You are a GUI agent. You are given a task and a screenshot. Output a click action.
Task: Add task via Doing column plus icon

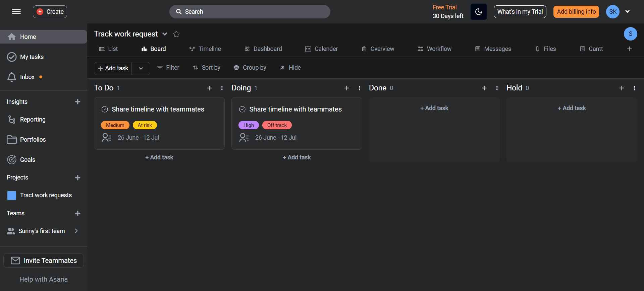[x=346, y=88]
